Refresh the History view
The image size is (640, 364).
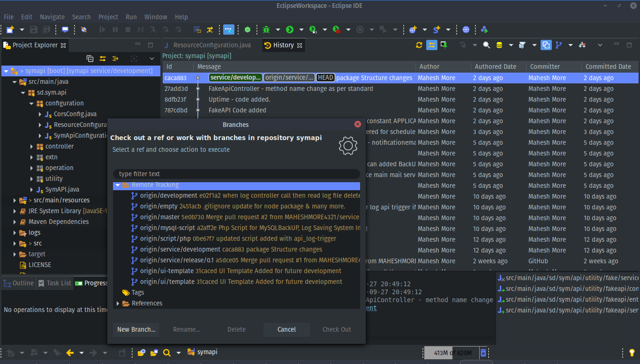click(x=419, y=45)
